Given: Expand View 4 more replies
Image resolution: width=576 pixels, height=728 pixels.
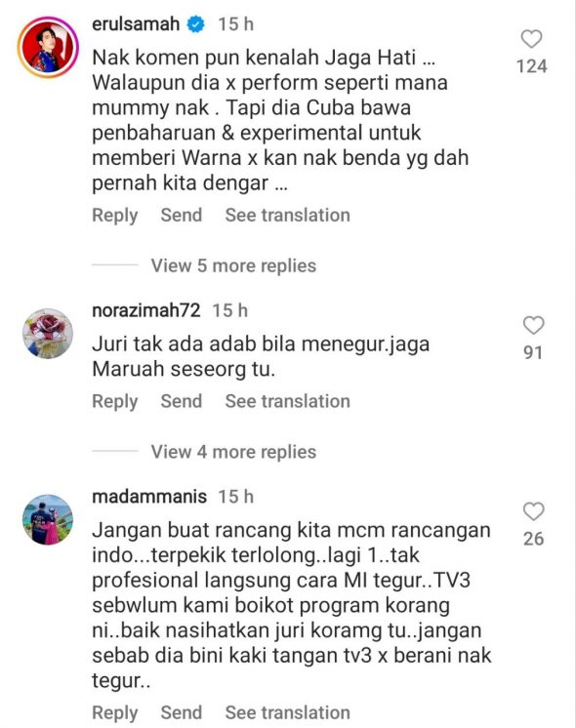Looking at the screenshot, I should pyautogui.click(x=233, y=452).
